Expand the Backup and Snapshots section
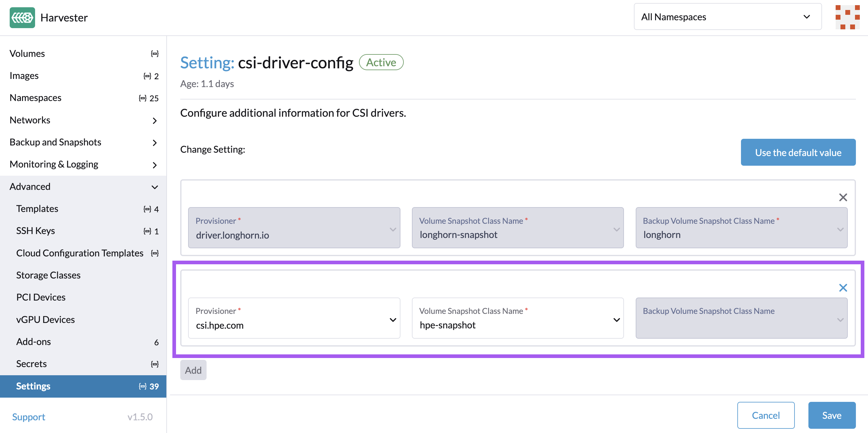The image size is (868, 433). pyautogui.click(x=83, y=142)
